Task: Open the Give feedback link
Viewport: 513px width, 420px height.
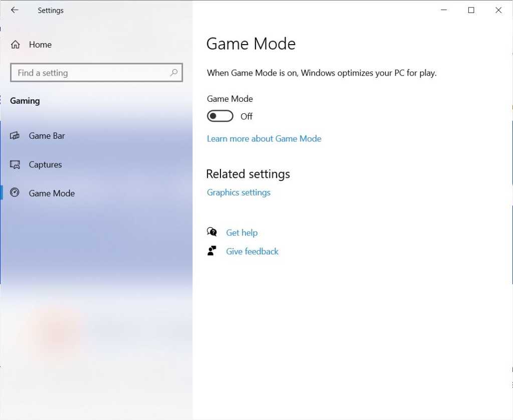Action: coord(252,252)
